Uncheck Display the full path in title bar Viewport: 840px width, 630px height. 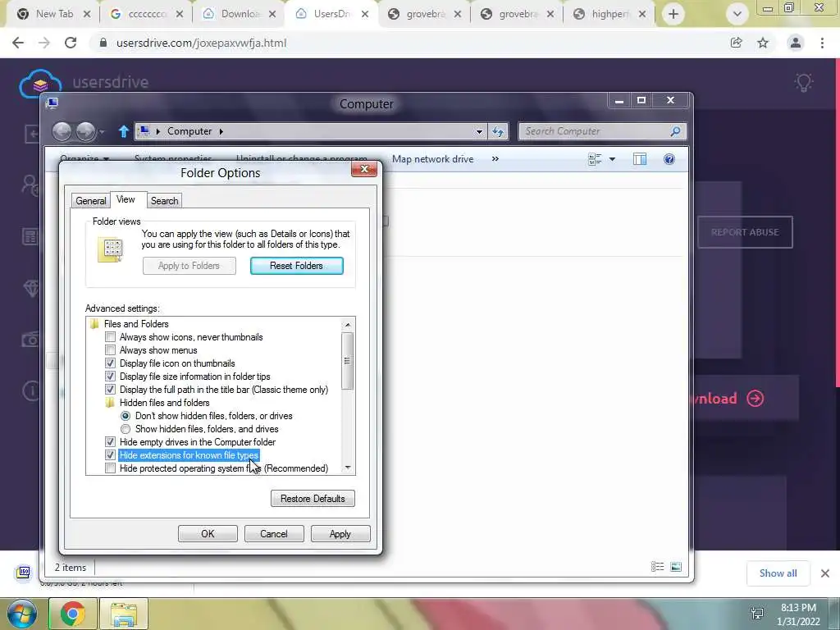tap(111, 390)
